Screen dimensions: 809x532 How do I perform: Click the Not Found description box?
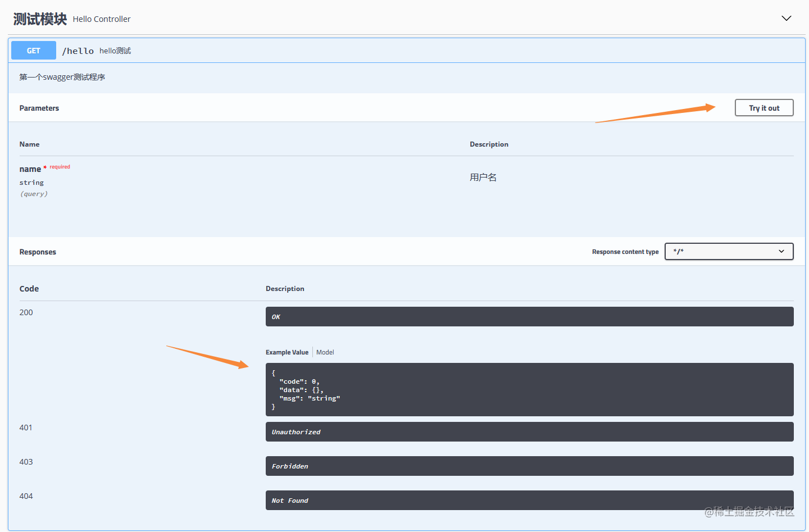point(530,500)
